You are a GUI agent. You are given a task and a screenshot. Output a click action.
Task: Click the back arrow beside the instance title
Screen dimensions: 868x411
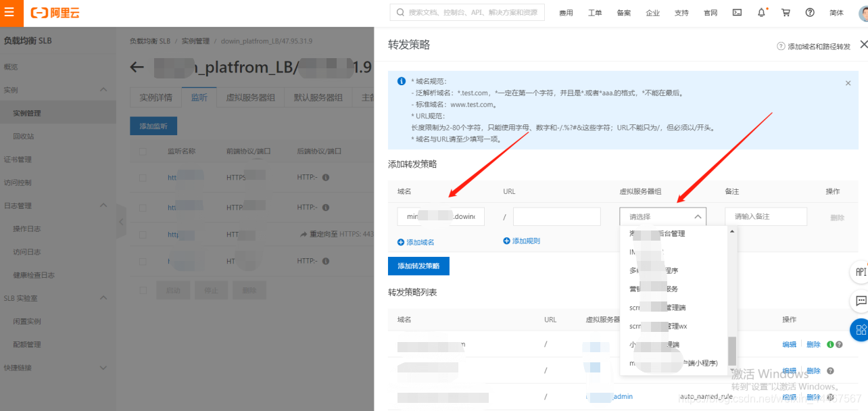point(137,67)
